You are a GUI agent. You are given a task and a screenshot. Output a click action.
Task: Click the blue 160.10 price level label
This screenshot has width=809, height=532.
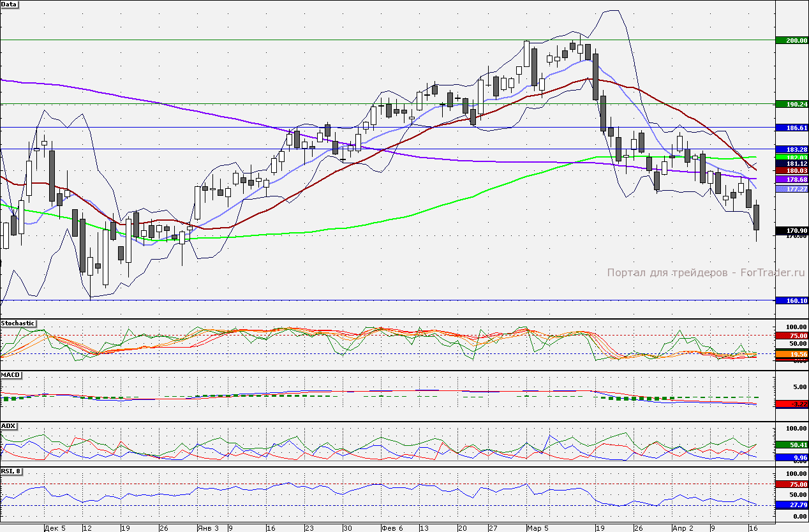[792, 300]
